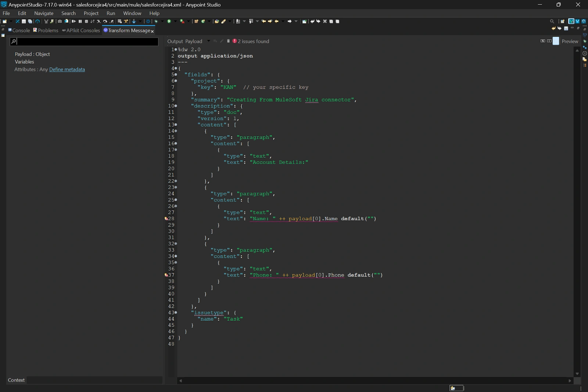
Task: Create a new Mule project from the toolbar
Action: [5, 21]
